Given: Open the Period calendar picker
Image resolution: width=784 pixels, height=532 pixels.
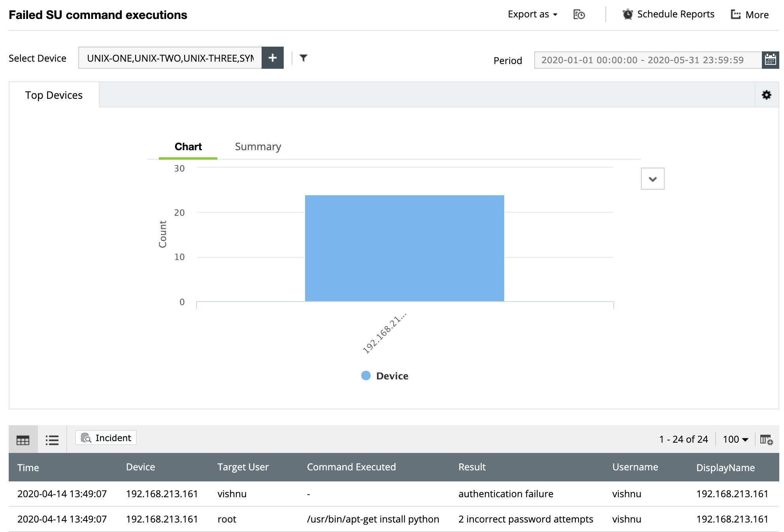Looking at the screenshot, I should 770,60.
